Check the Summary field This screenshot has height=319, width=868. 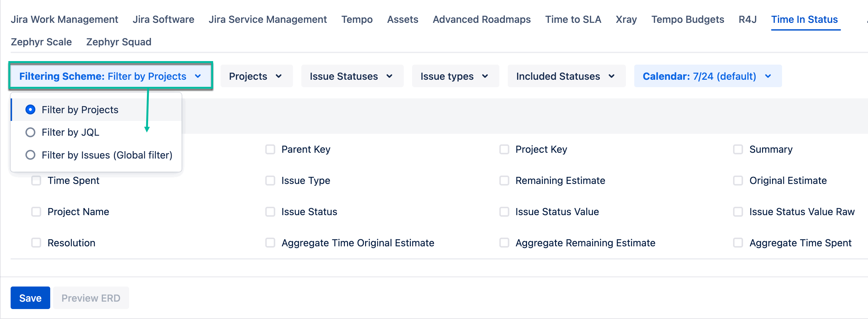(738, 149)
